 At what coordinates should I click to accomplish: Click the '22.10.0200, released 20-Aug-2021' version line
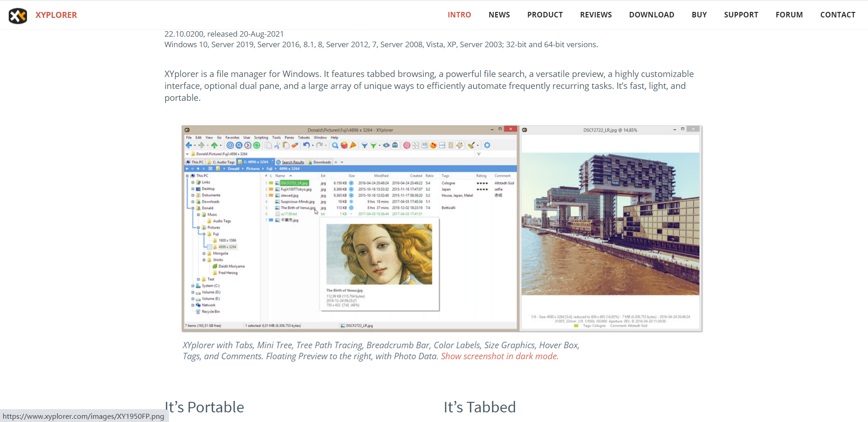[224, 34]
